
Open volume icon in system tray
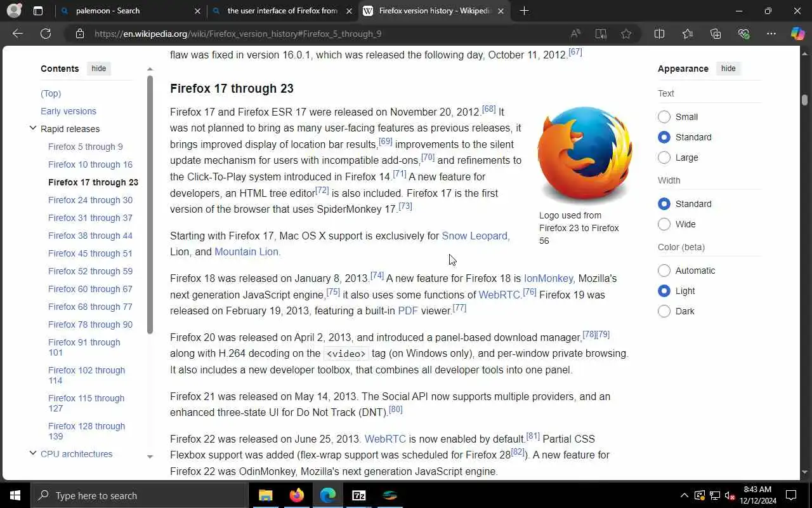click(x=730, y=495)
